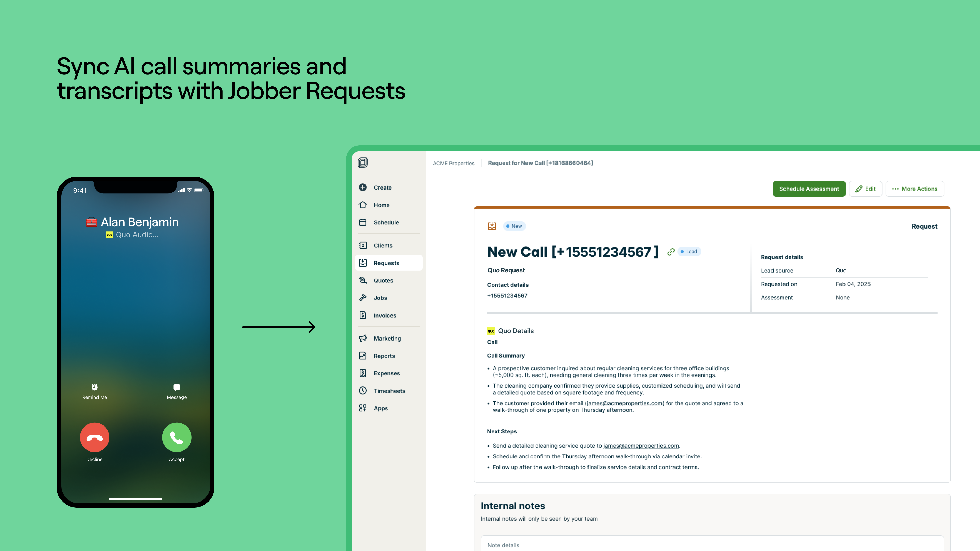The image size is (980, 551).
Task: Tap the green Accept call button
Action: tap(177, 437)
